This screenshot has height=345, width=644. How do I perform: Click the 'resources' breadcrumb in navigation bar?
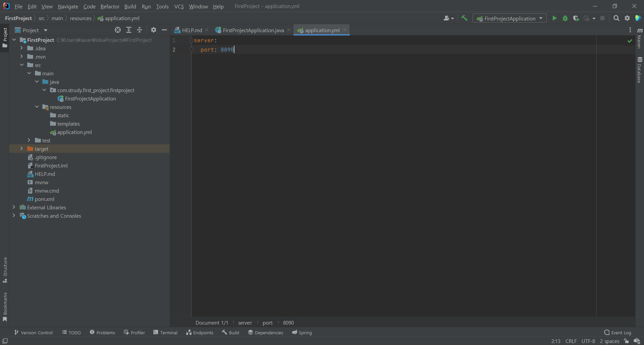[80, 18]
